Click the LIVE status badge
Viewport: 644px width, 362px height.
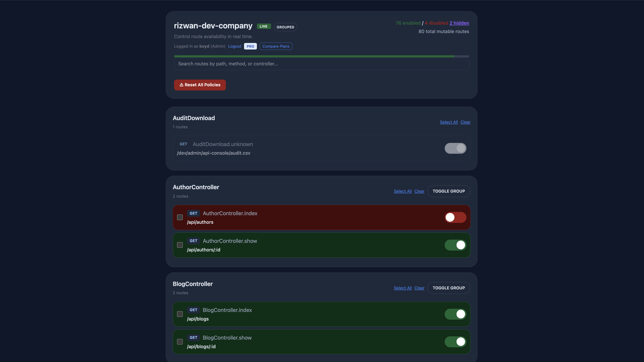[263, 26]
